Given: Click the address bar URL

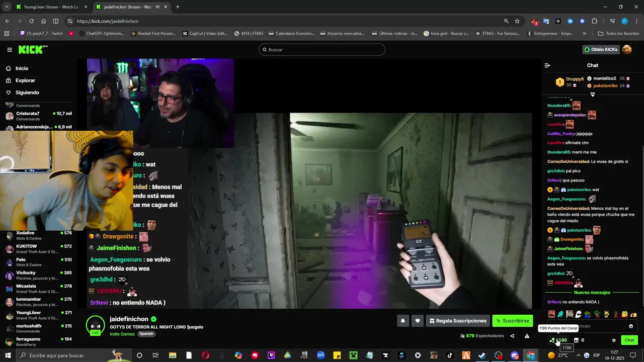Looking at the screenshot, I should coord(108,21).
